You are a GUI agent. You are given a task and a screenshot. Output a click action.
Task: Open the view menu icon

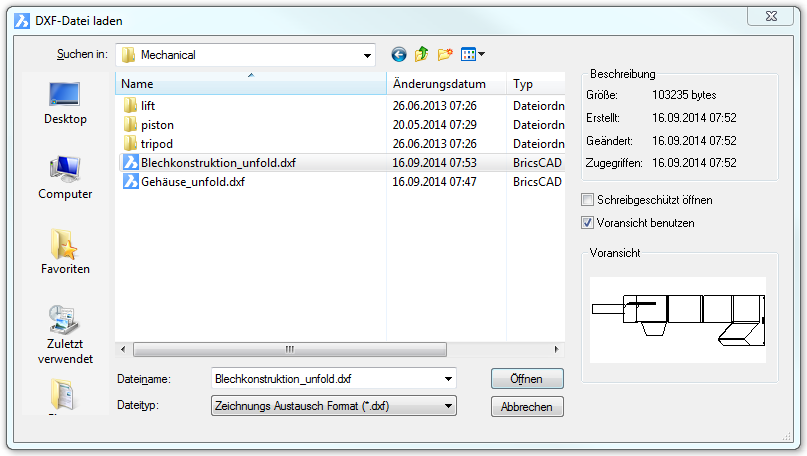click(x=472, y=55)
